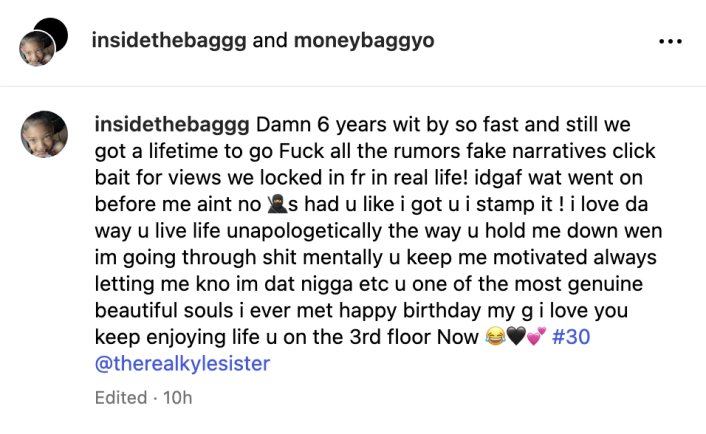
Task: Open the three-dot more options menu
Action: pos(669,42)
